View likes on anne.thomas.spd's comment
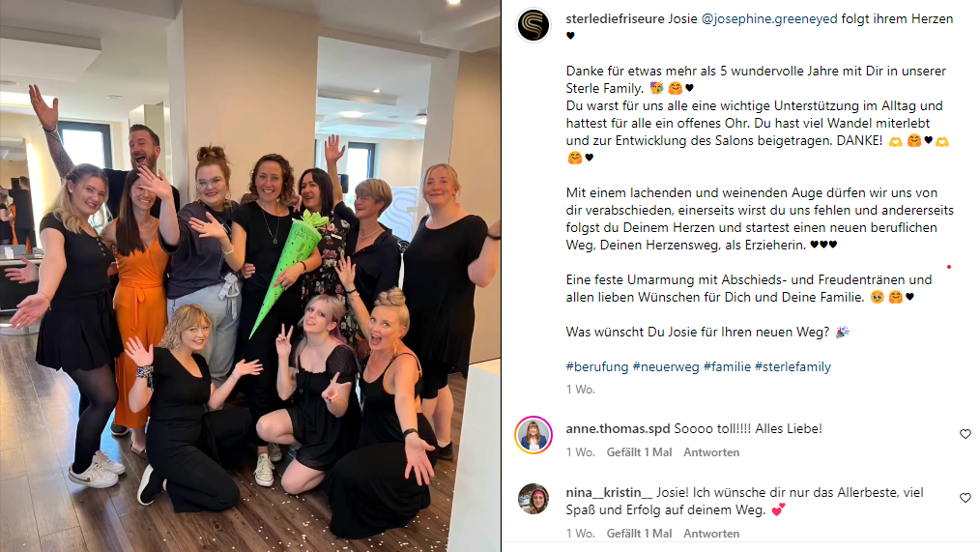980x552 pixels. [x=639, y=452]
